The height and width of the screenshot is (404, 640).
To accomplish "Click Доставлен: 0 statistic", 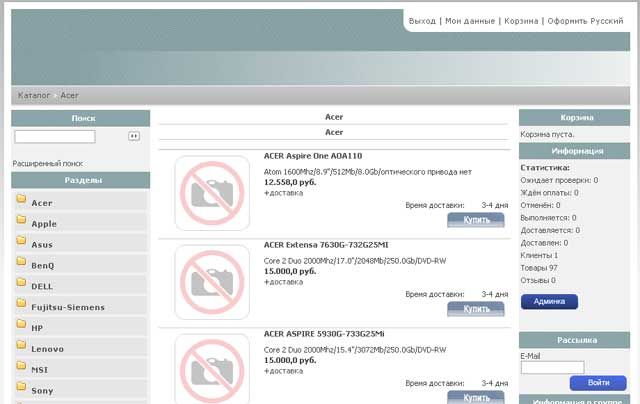I will coord(544,243).
